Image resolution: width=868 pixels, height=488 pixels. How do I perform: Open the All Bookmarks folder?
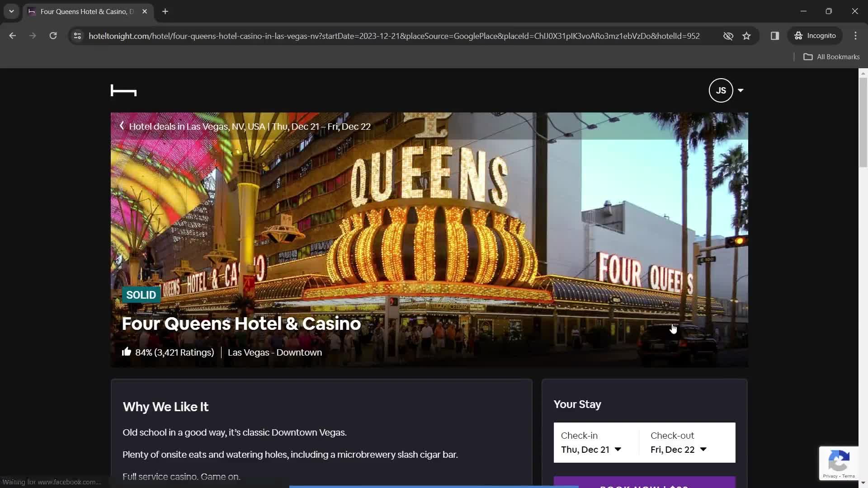831,57
